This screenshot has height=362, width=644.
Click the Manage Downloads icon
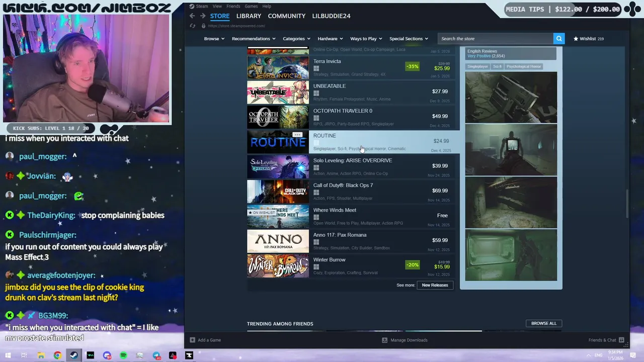(x=384, y=340)
